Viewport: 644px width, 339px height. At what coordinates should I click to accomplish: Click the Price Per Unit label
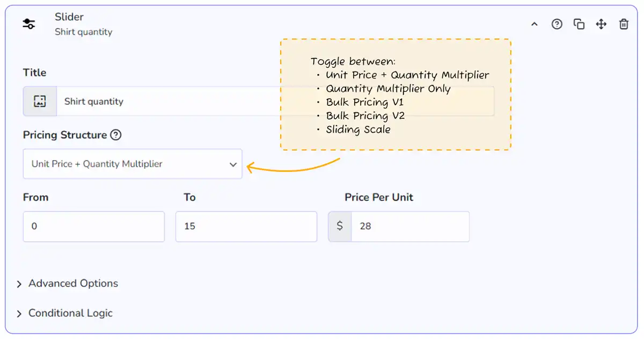coord(379,197)
